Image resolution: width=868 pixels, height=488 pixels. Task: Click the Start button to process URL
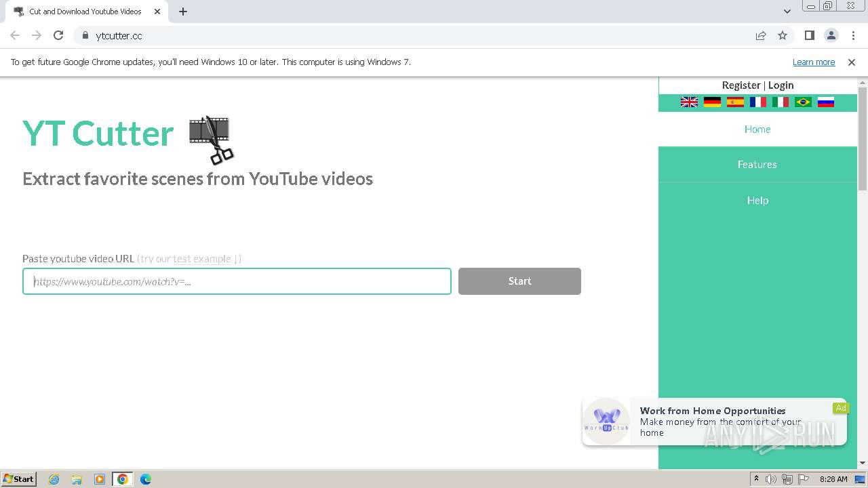pos(519,281)
